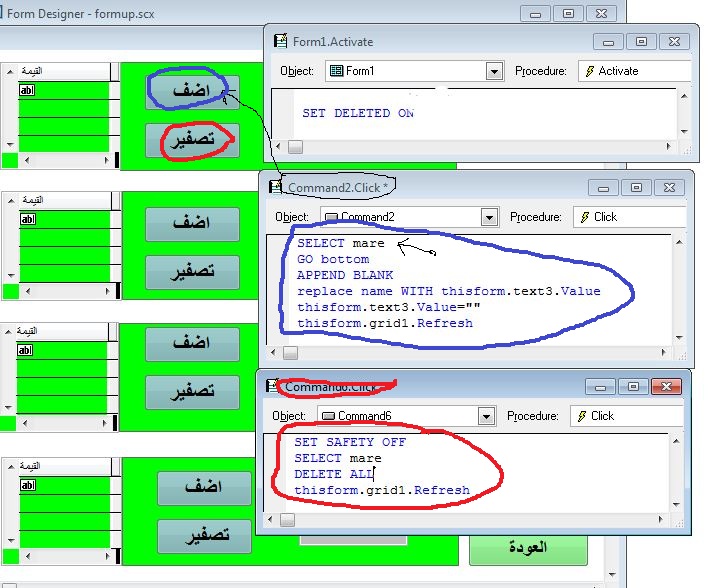Viewport: 708px width, 588px height.
Task: Click the Activate procedure lightning icon
Action: click(590, 71)
